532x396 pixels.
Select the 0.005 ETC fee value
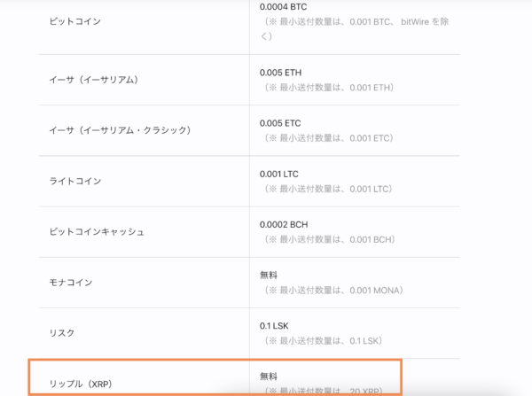click(280, 123)
